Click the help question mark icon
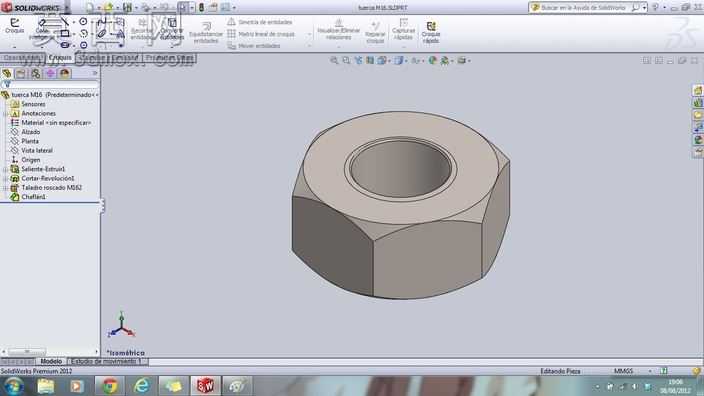The image size is (704, 396). 656,7
